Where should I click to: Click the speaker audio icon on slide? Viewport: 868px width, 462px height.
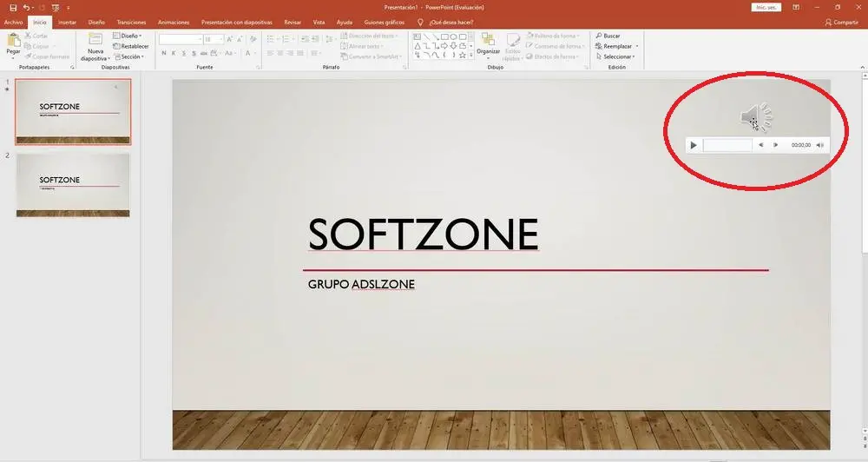click(756, 117)
